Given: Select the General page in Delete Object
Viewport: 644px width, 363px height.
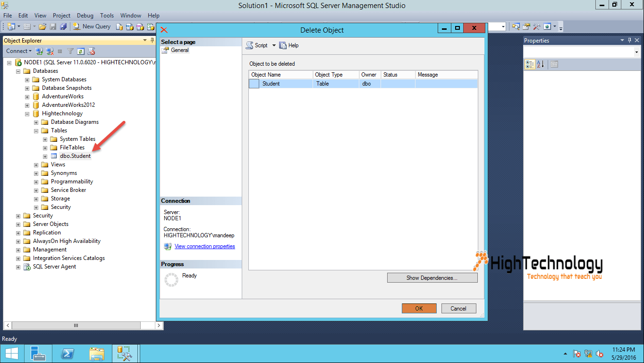Looking at the screenshot, I should tap(179, 50).
